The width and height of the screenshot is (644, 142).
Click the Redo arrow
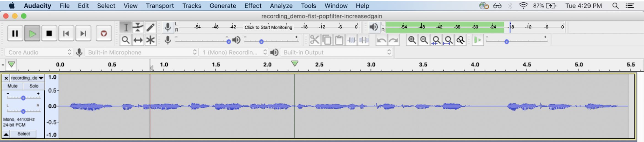394,40
